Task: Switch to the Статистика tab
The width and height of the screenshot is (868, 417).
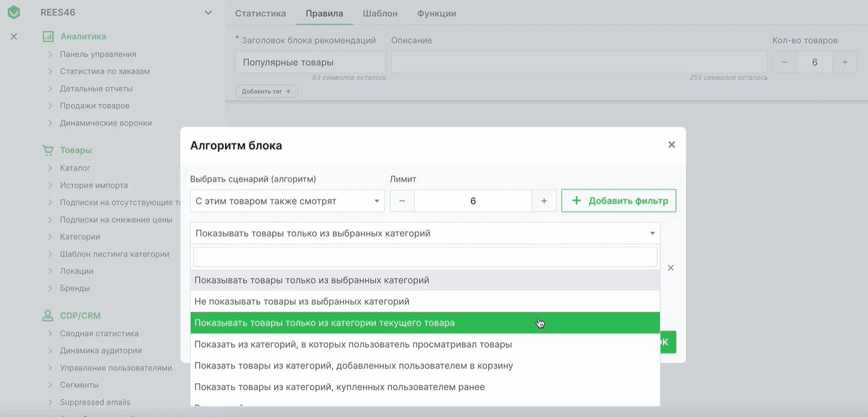Action: (x=260, y=13)
